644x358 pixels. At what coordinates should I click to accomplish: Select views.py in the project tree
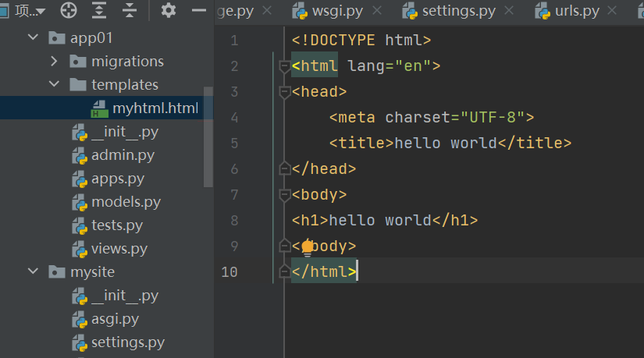(119, 249)
